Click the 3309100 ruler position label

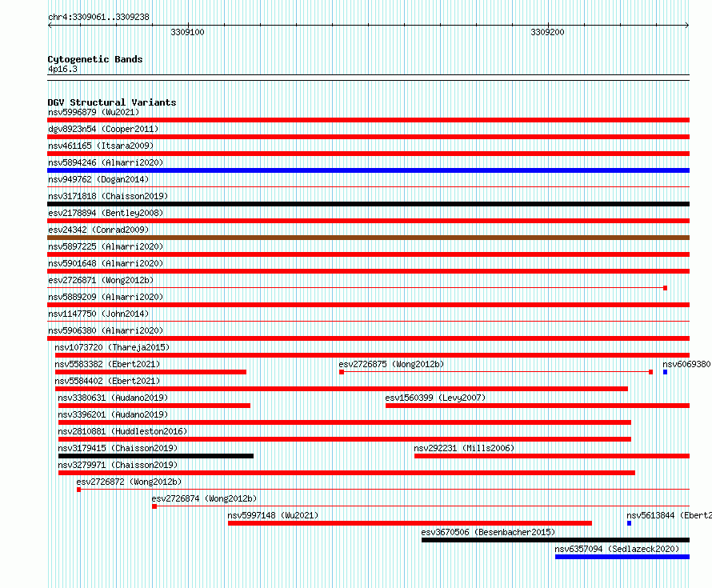[x=187, y=32]
